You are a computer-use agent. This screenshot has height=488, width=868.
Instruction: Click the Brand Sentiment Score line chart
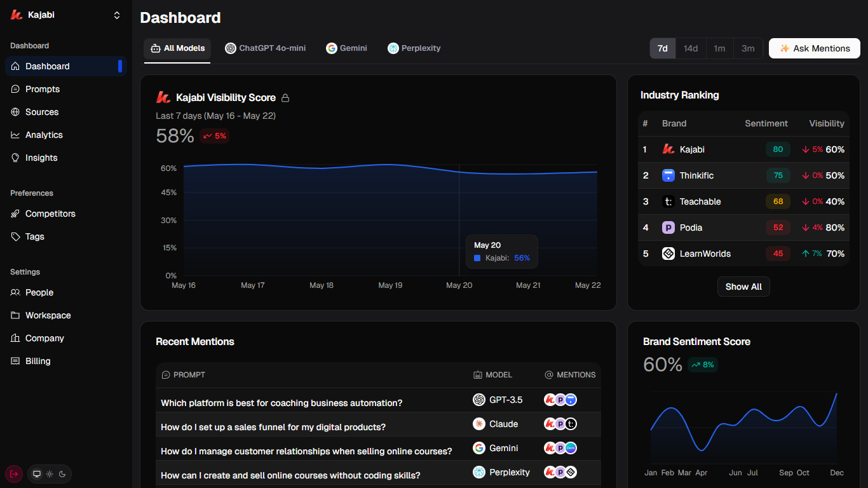[743, 429]
